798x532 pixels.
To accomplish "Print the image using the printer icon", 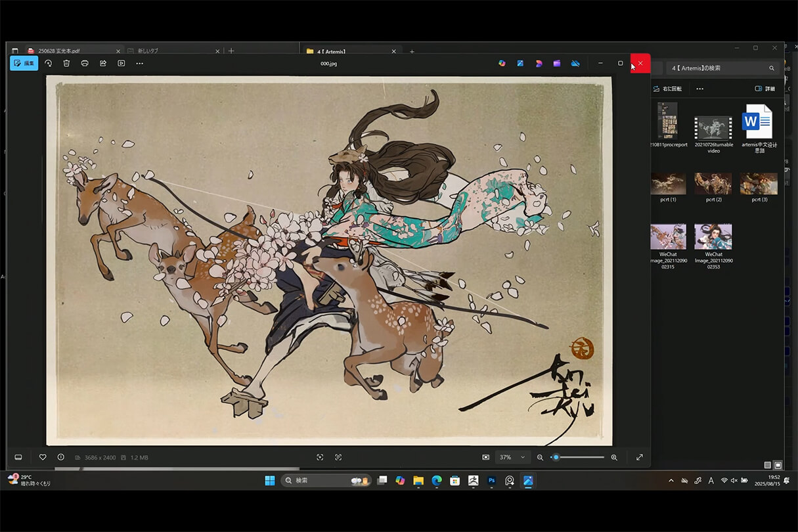I will pyautogui.click(x=85, y=63).
